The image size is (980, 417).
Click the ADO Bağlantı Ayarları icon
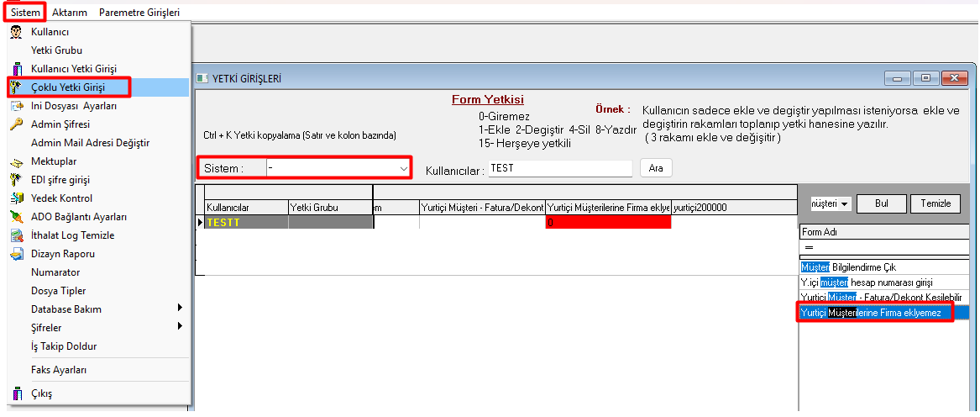coord(15,217)
